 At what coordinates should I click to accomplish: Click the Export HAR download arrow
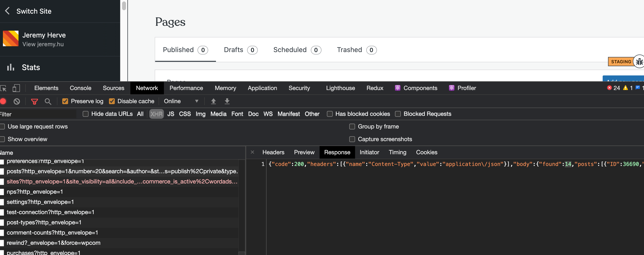pos(227,101)
